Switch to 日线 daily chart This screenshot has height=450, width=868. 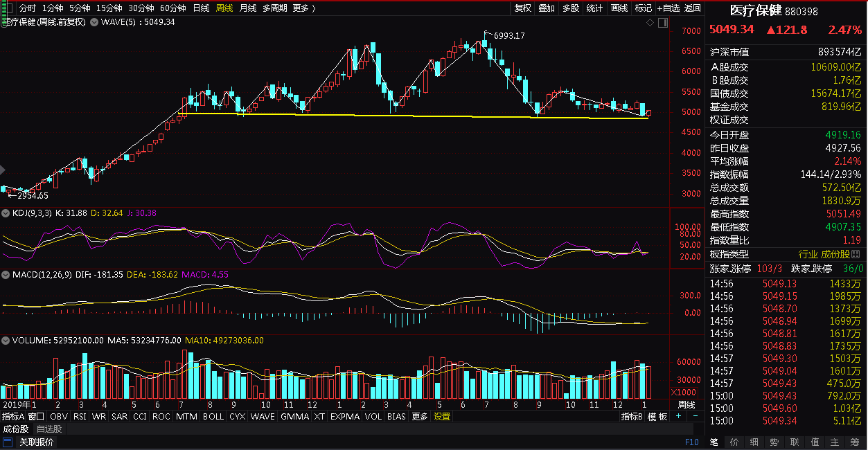click(201, 8)
